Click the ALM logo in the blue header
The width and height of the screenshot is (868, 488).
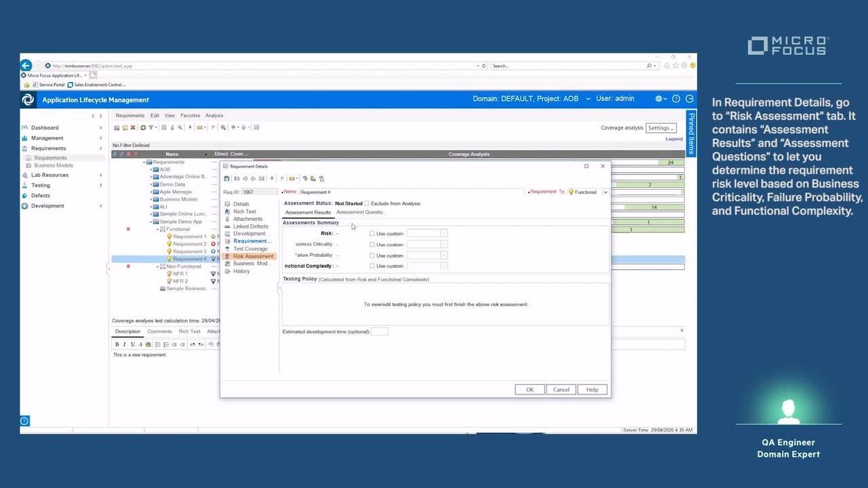(x=28, y=100)
